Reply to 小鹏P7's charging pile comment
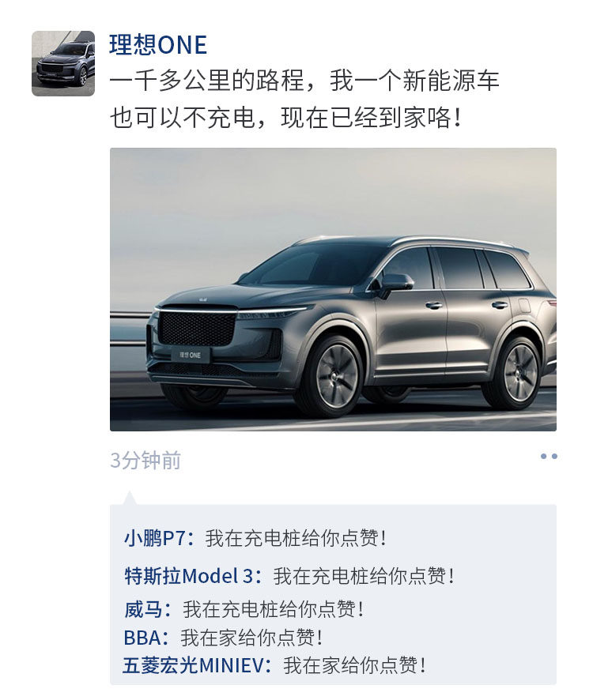593x700 pixels. click(296, 538)
